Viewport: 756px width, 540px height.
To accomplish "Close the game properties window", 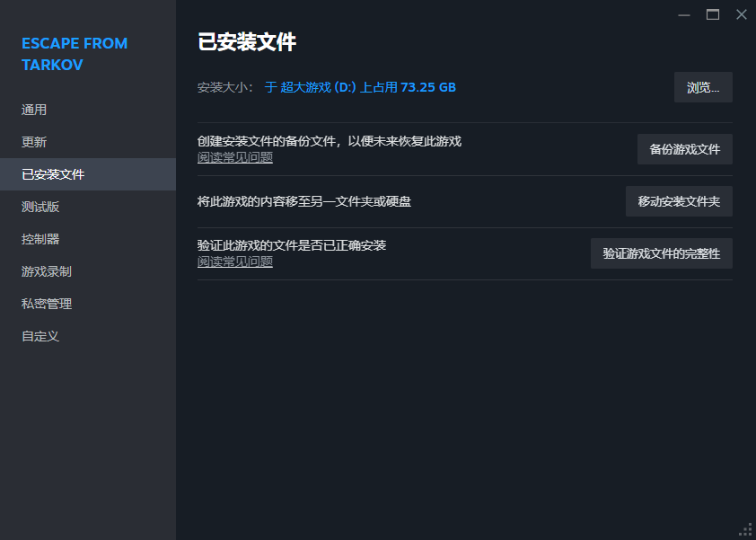I will [x=741, y=14].
